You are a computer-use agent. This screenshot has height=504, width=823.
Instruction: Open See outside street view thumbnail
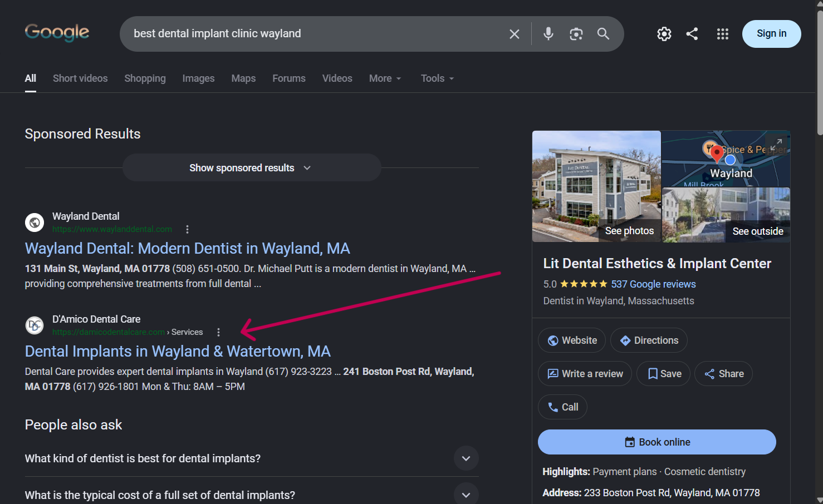[x=726, y=215]
